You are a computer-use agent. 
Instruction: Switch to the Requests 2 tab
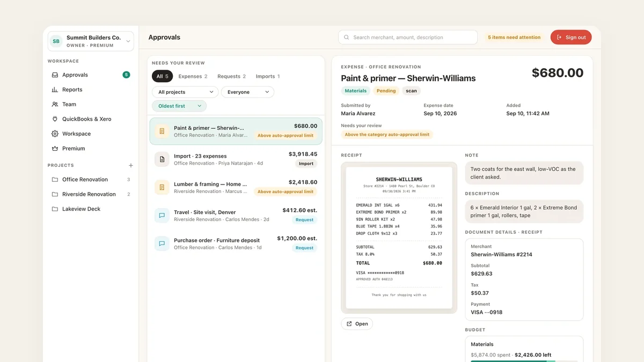pyautogui.click(x=231, y=77)
